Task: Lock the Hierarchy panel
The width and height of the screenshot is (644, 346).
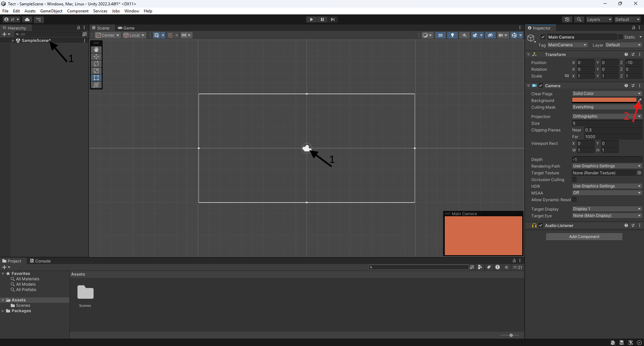Action: [78, 28]
